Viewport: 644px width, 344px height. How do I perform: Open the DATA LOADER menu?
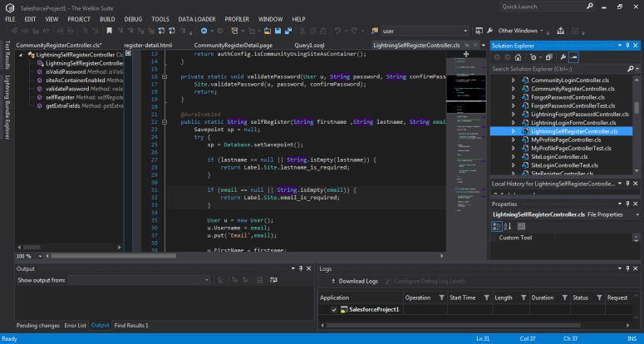pos(197,18)
